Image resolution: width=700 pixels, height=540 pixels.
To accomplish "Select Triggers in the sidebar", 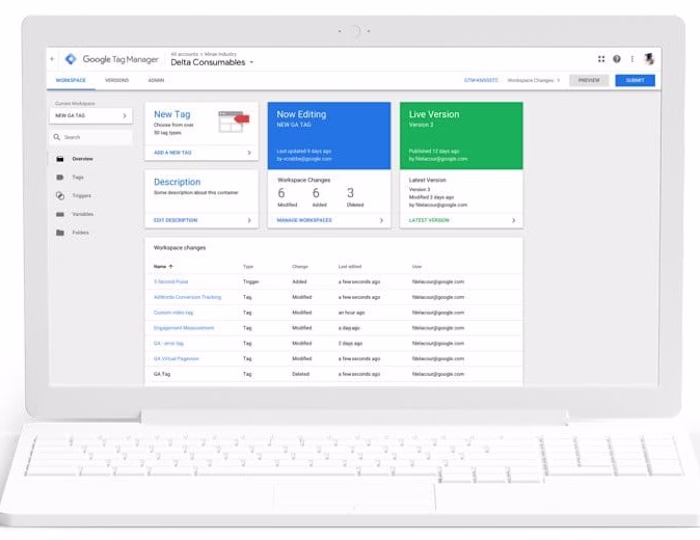I will (82, 195).
